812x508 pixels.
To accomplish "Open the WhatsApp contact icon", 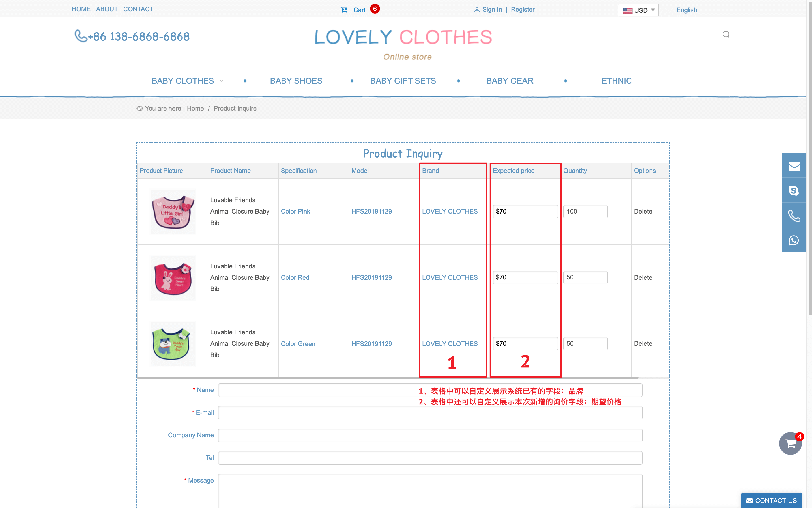I will click(794, 240).
